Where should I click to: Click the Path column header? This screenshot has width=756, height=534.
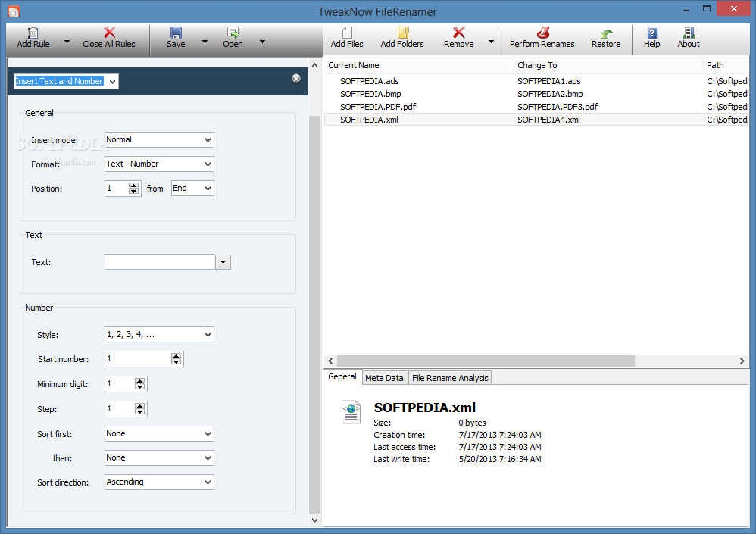tap(726, 65)
